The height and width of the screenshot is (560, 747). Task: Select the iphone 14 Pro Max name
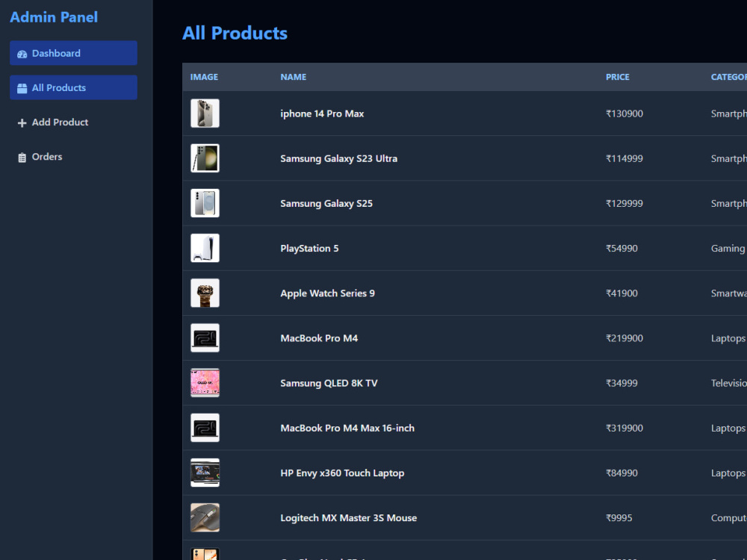click(322, 113)
